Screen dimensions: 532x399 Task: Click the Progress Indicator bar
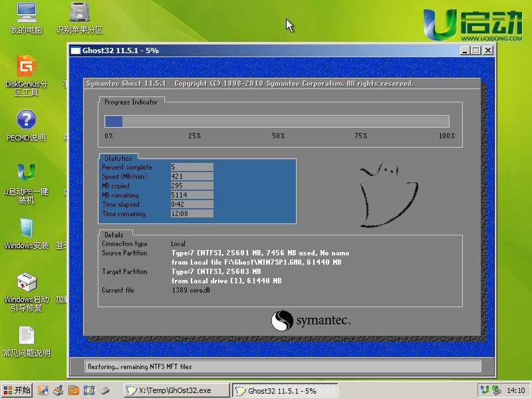[x=277, y=121]
